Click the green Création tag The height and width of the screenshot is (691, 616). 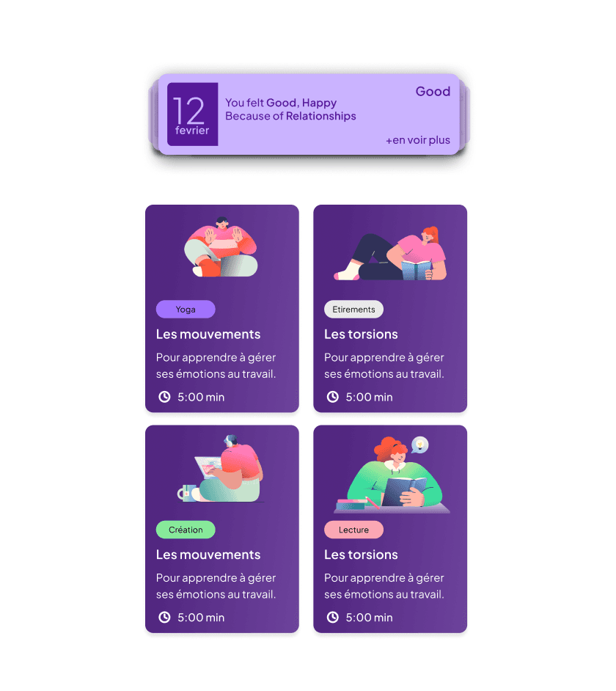pyautogui.click(x=186, y=530)
